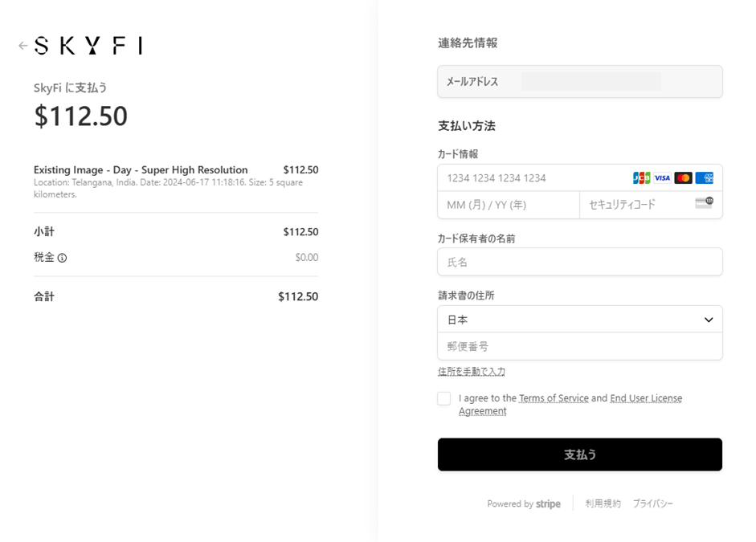
Task: Click the Powered by Stripe link
Action: [x=524, y=503]
